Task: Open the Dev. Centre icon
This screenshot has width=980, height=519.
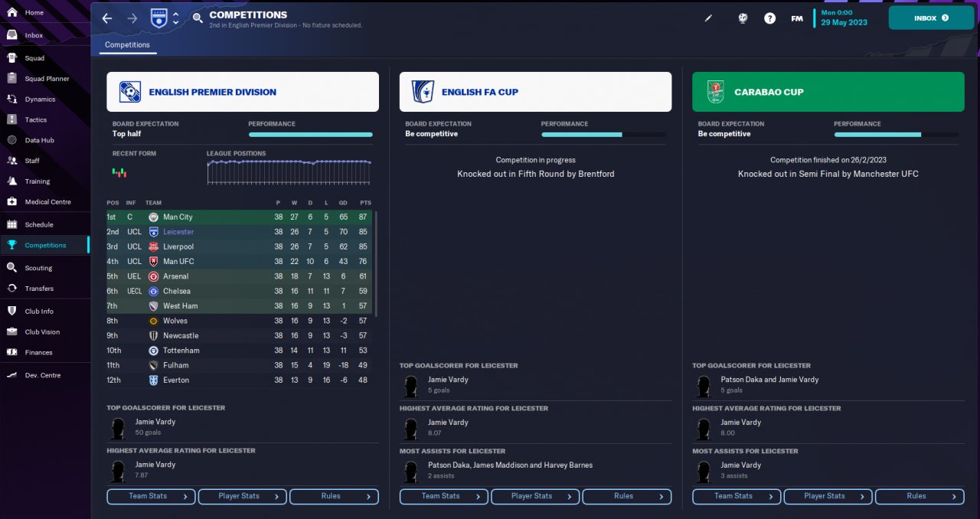Action: point(11,375)
